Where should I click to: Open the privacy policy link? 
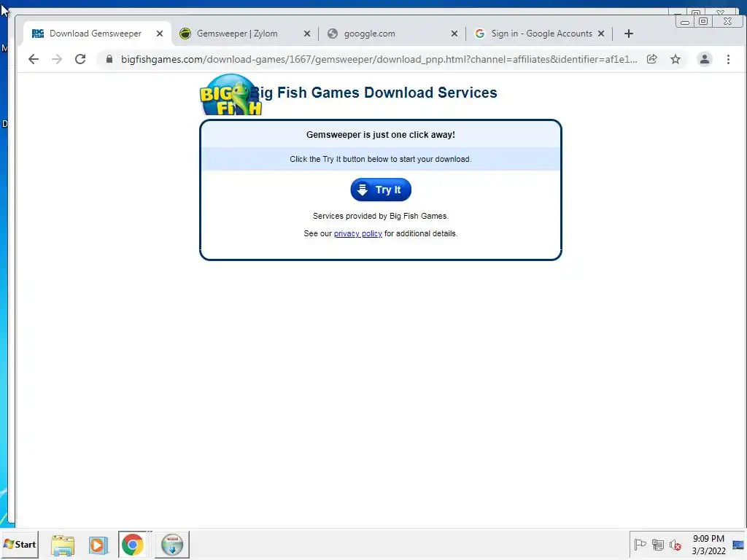357,233
